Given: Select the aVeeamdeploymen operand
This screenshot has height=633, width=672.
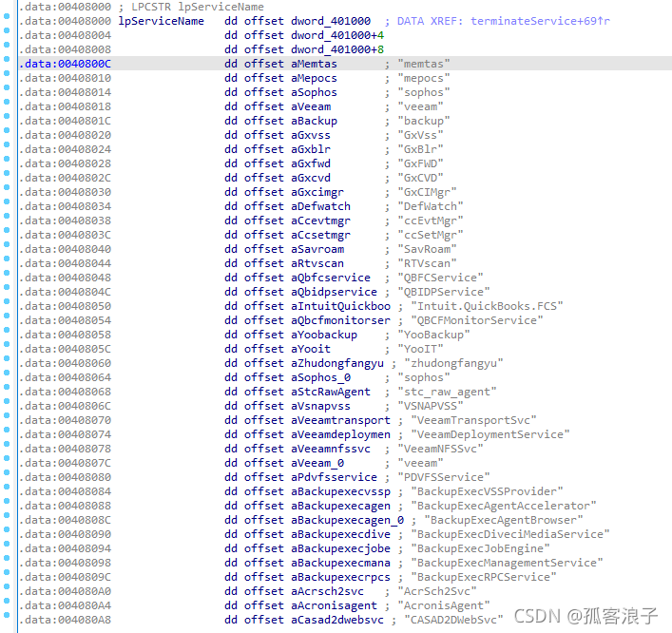Looking at the screenshot, I should (340, 434).
